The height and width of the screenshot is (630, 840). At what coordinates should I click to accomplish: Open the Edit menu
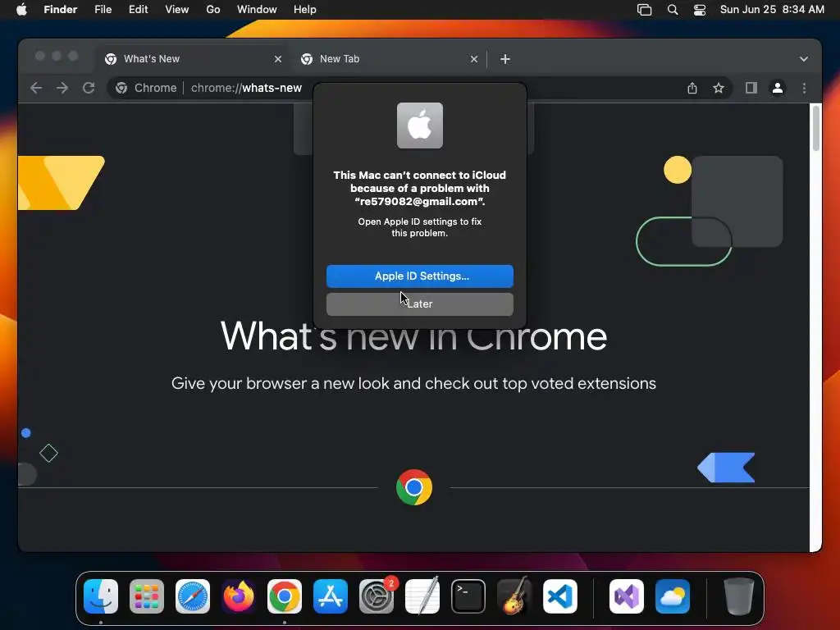[138, 10]
